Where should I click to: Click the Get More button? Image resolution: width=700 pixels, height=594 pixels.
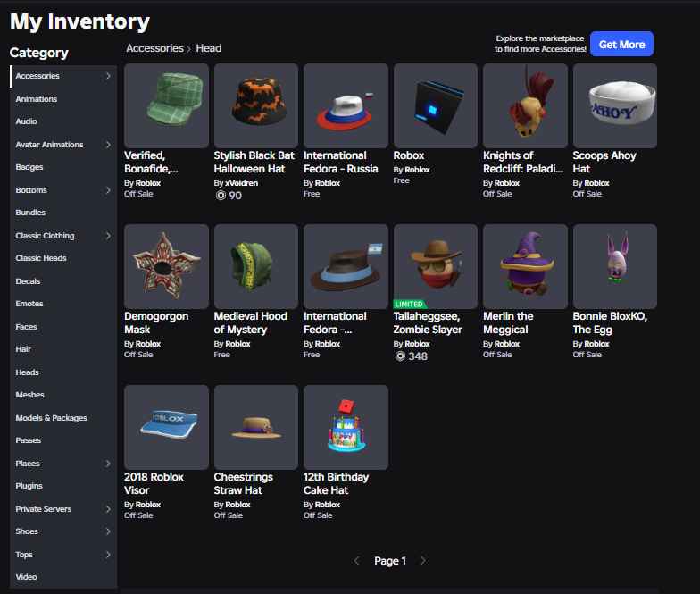621,45
